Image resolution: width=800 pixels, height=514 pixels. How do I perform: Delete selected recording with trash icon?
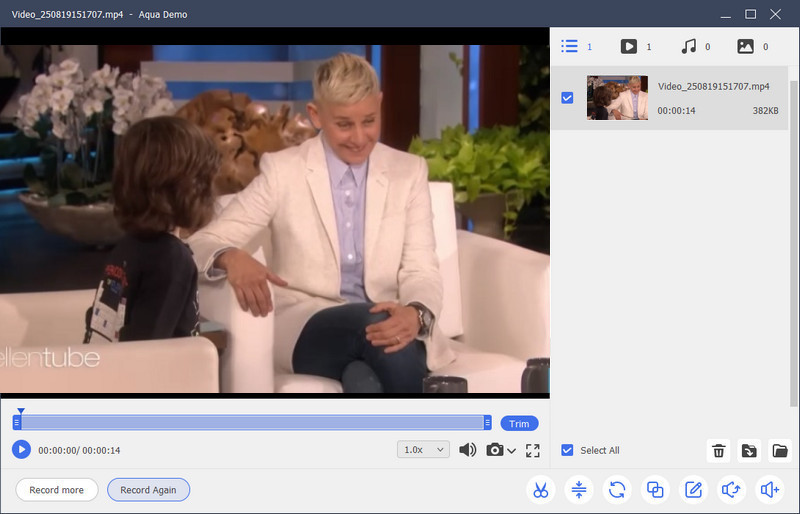tap(718, 451)
